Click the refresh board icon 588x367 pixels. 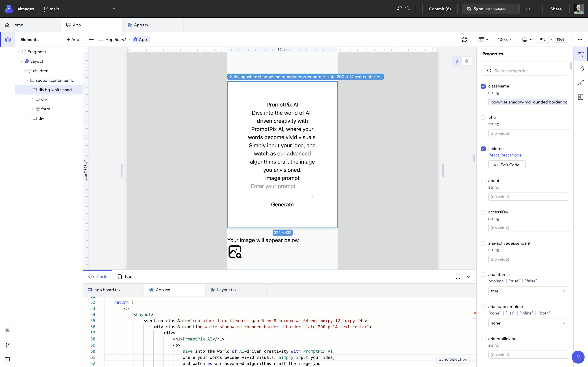coord(464,40)
